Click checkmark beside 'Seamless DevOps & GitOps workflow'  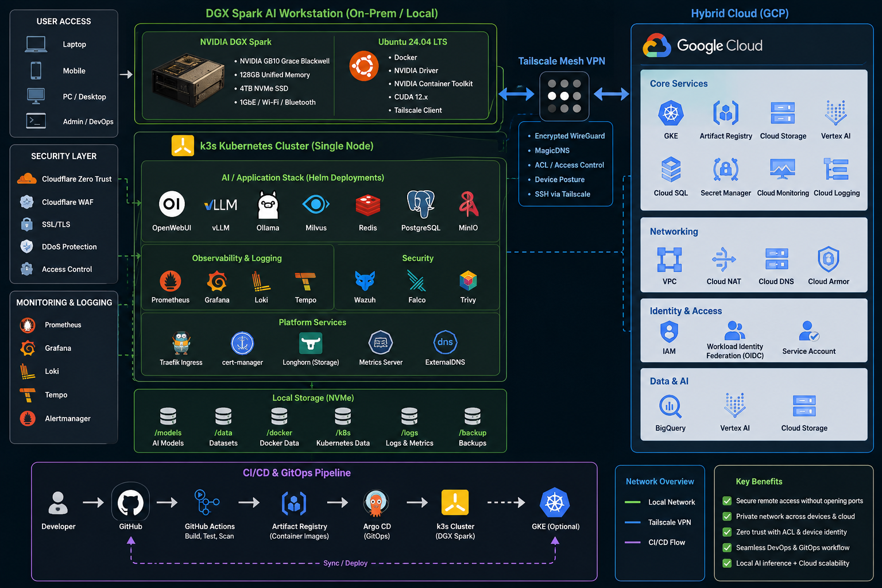click(727, 547)
